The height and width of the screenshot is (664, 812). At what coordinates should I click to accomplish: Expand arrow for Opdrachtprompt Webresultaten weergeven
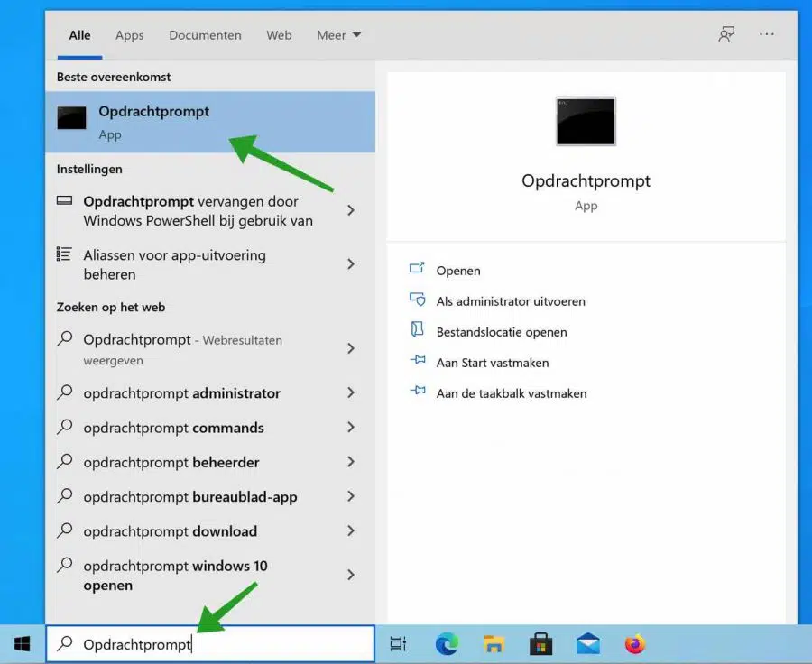coord(351,348)
